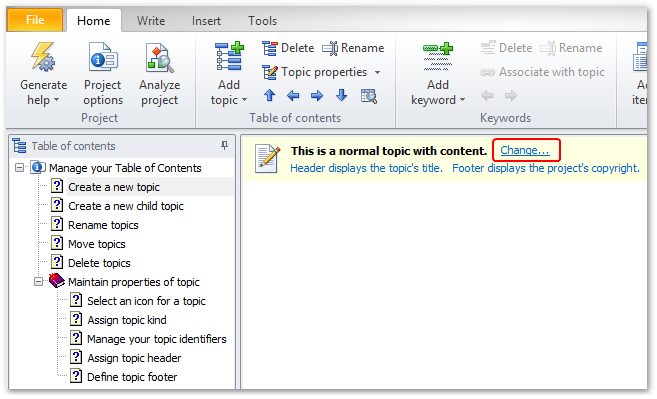Image resolution: width=657 pixels, height=399 pixels.
Task: Click Associate with topic
Action: coord(542,72)
